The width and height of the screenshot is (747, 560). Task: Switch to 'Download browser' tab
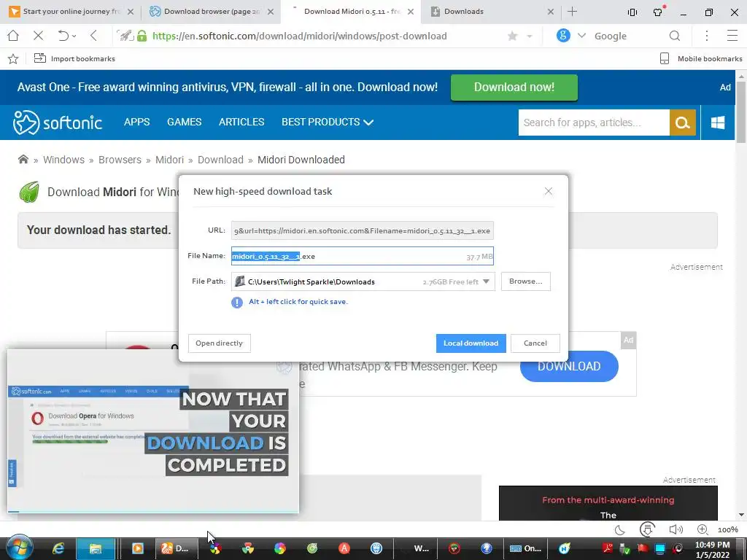click(x=211, y=12)
